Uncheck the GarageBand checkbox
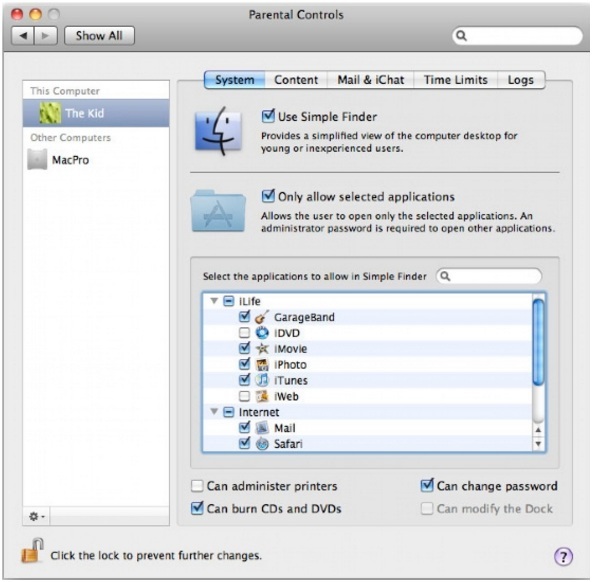Viewport: 592px width, 582px height. [x=245, y=316]
